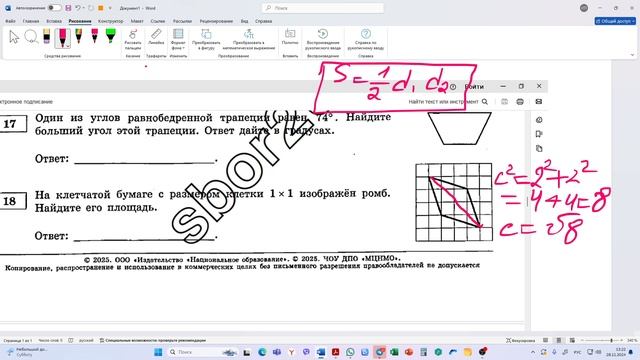
Task: Switch to Focus mode
Action: pyautogui.click(x=520, y=340)
